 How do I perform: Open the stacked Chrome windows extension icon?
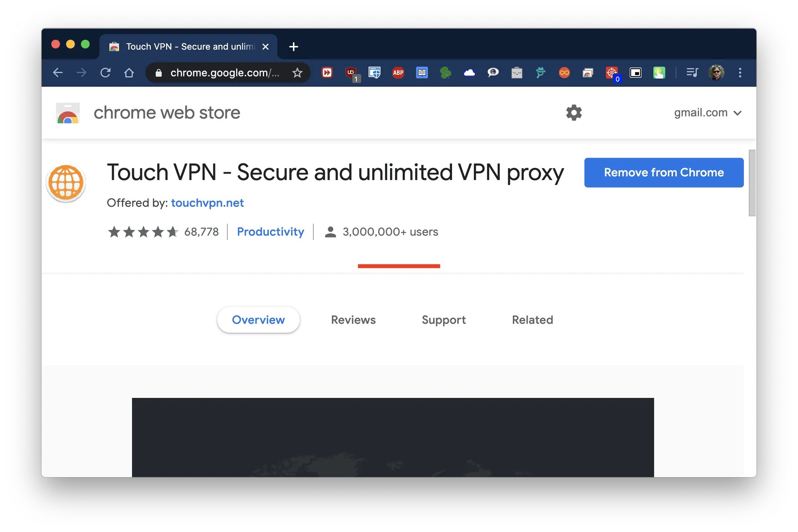tap(588, 73)
